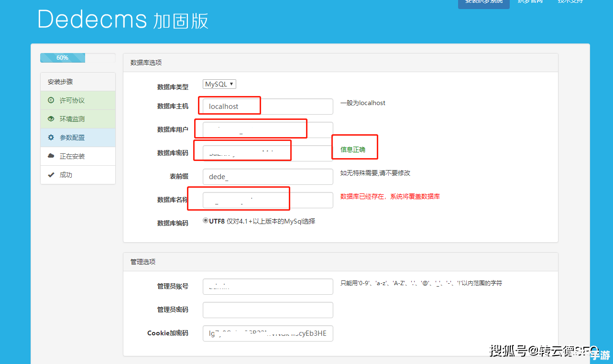Click the 60% installation progress bar

coord(77,58)
